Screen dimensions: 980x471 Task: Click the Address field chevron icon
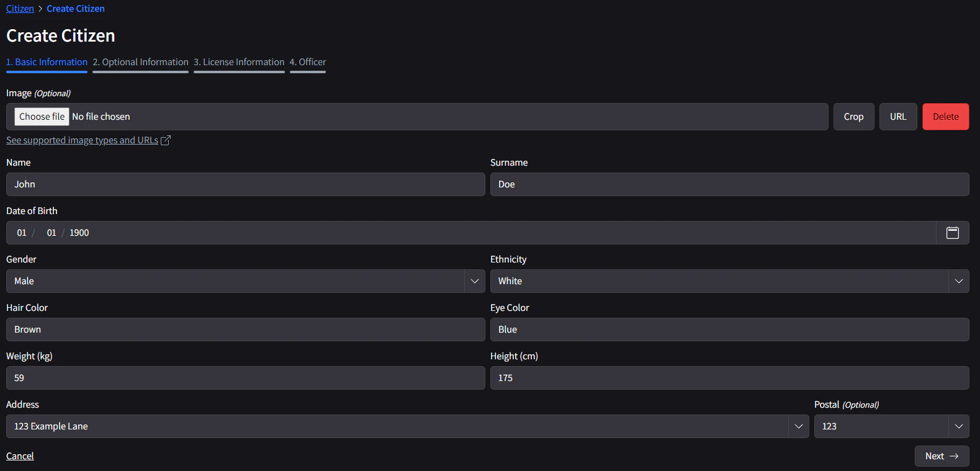pyautogui.click(x=799, y=426)
